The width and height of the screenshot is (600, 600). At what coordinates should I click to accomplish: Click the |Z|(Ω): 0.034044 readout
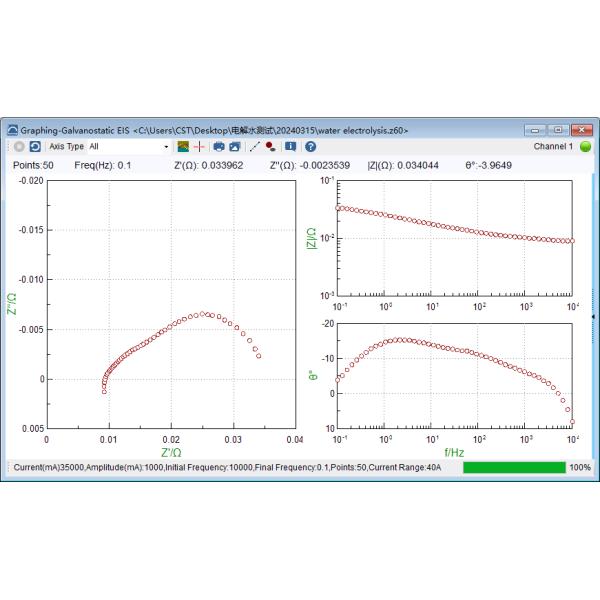(403, 165)
